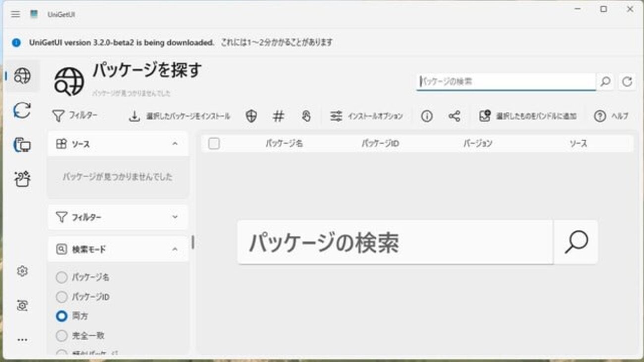Sort by パッケージID column header
The height and width of the screenshot is (362, 644).
[380, 144]
